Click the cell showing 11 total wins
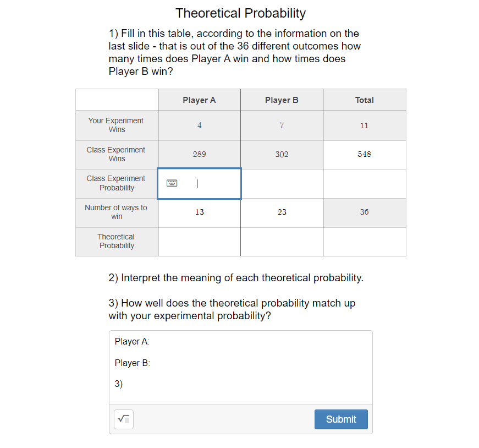The width and height of the screenshot is (479, 448). pyautogui.click(x=364, y=125)
